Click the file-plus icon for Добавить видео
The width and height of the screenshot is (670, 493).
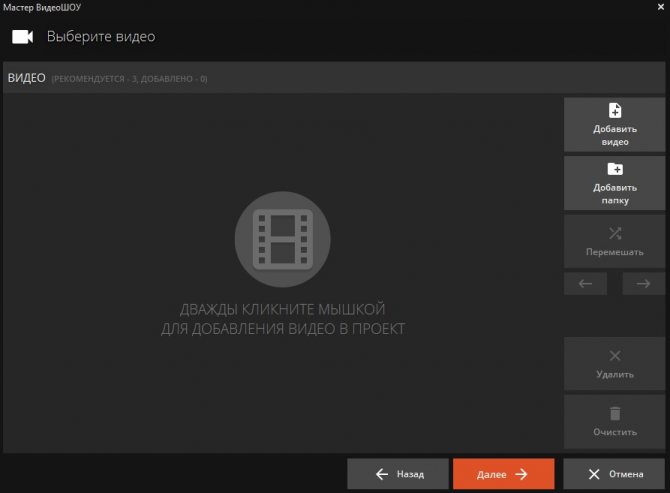(615, 111)
